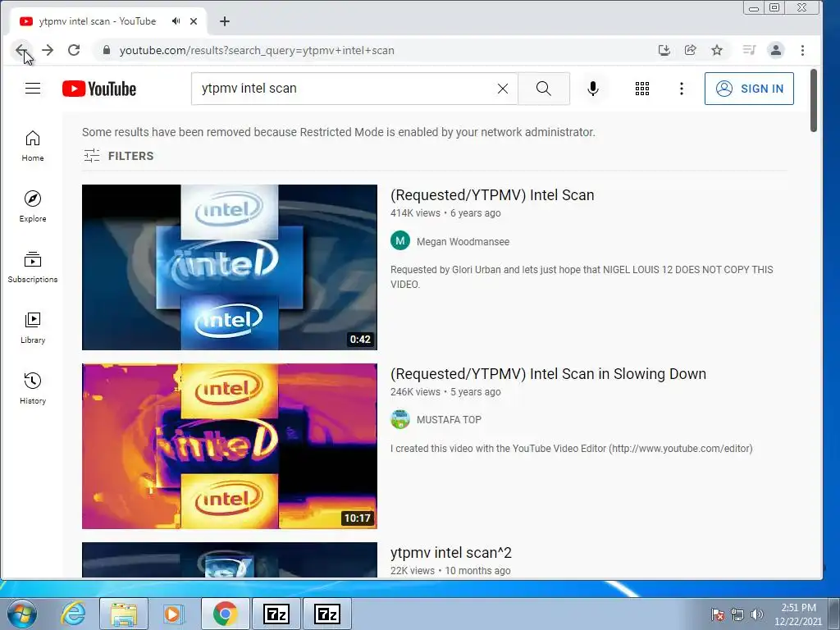
Task: Click the SIGN IN button
Action: (749, 89)
